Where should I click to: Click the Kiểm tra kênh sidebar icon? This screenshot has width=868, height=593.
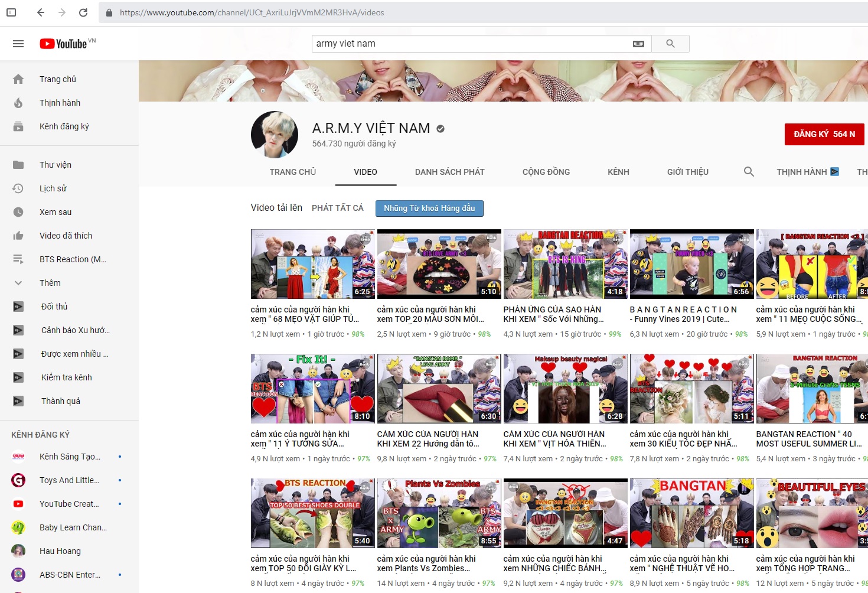click(18, 377)
